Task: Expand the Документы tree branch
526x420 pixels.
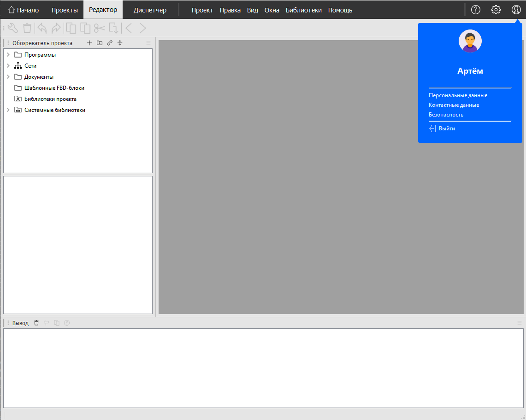Action: [x=7, y=76]
